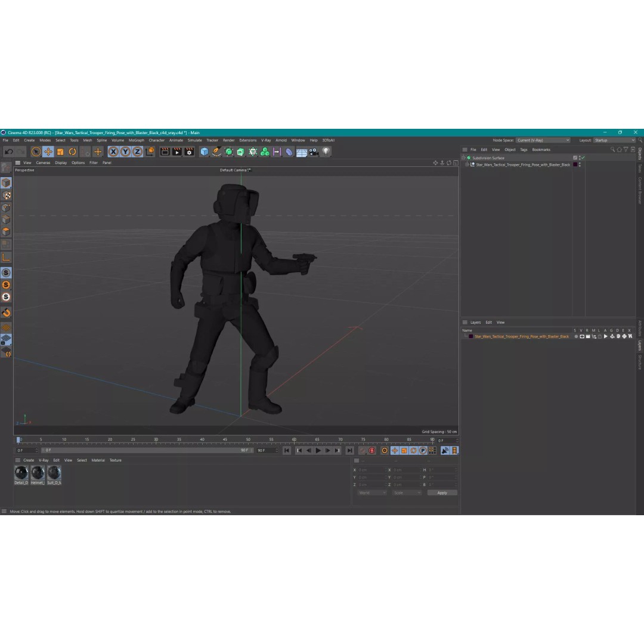The height and width of the screenshot is (644, 644).
Task: Toggle Parameter keyframe P button
Action: point(423,451)
